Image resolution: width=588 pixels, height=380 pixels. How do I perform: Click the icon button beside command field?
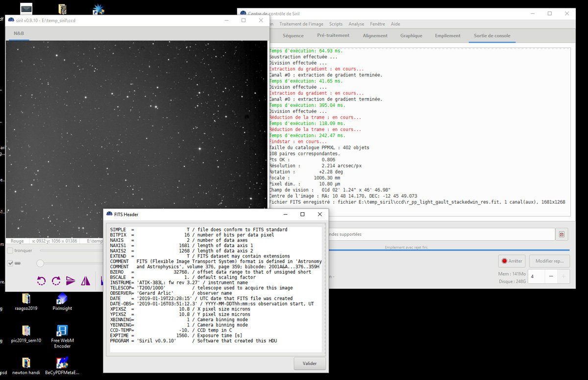562,234
